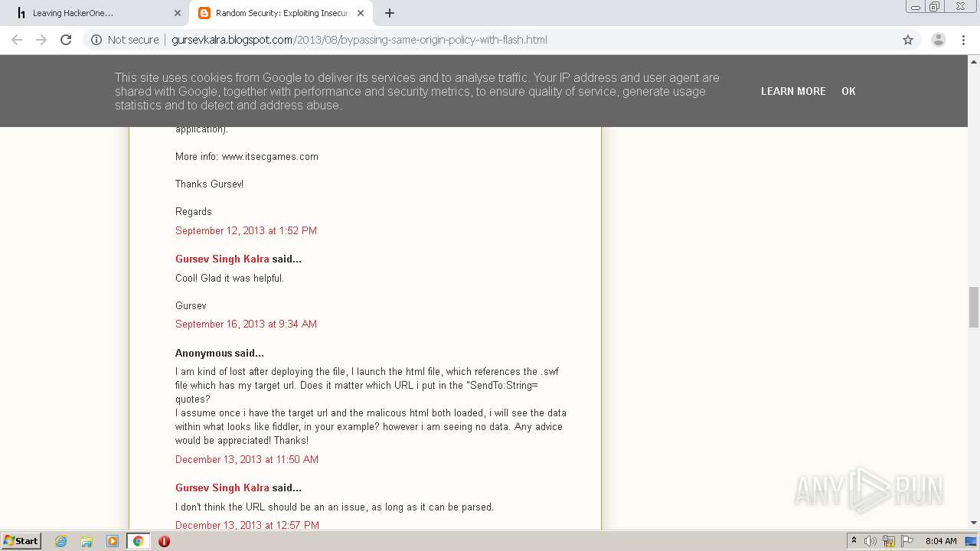This screenshot has width=980, height=551.
Task: Select 'Cool! Glad it was helpful.' comment
Action: 230,278
